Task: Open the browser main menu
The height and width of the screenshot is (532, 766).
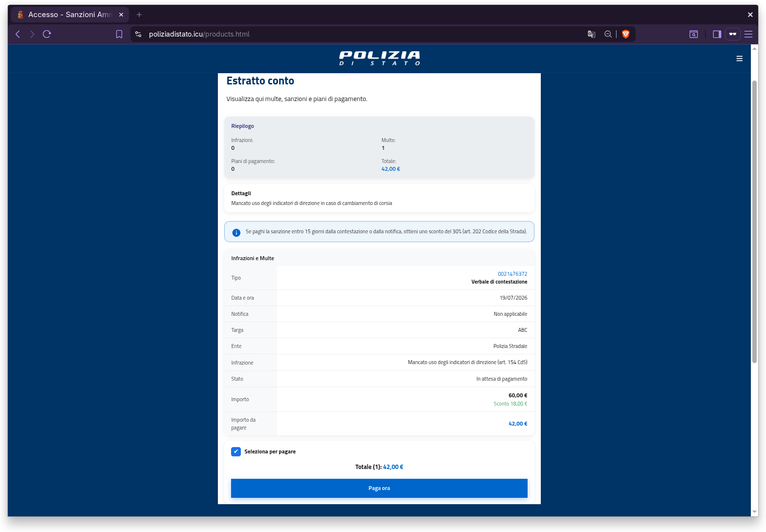Action: 748,34
